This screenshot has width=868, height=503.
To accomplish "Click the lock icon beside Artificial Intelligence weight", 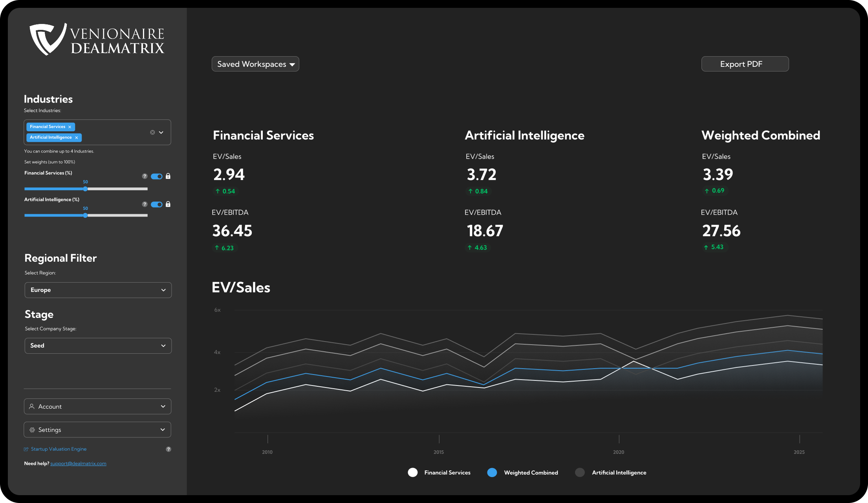I will (x=168, y=204).
